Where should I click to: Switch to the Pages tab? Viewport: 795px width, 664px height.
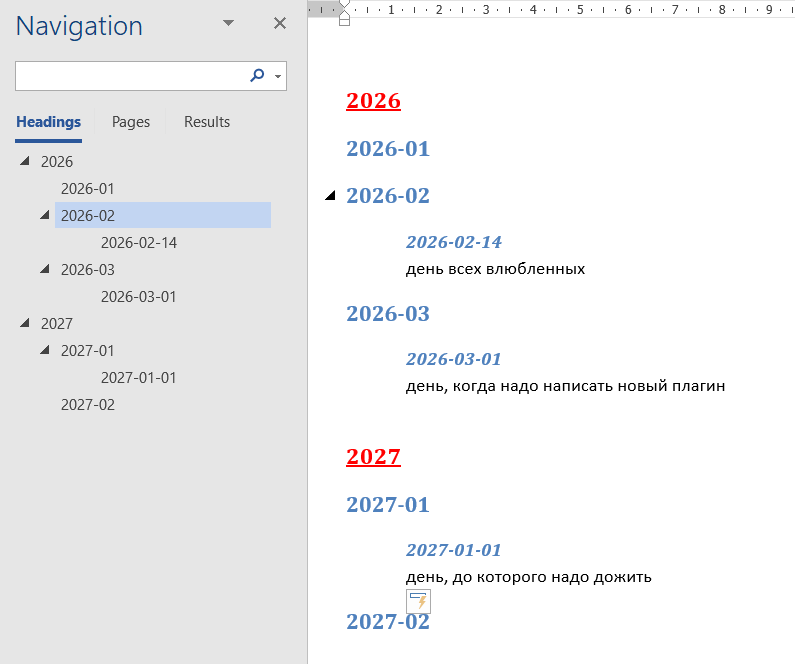(131, 122)
